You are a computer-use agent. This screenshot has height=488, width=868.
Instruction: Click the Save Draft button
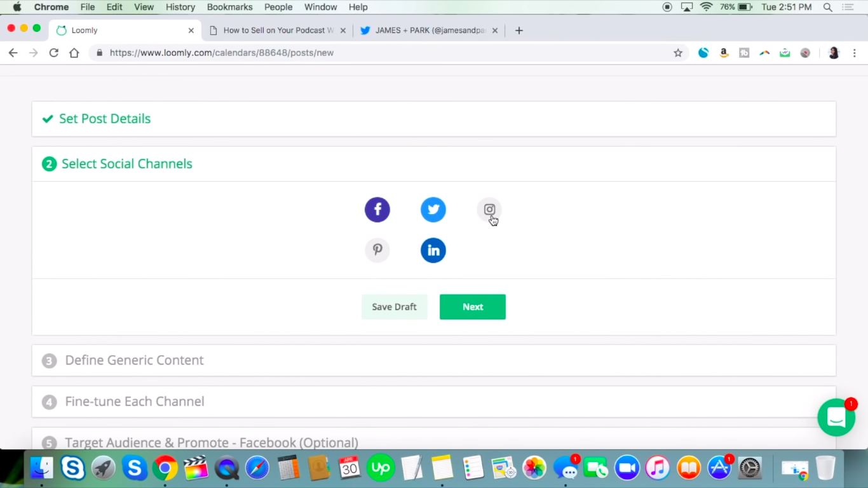click(395, 307)
